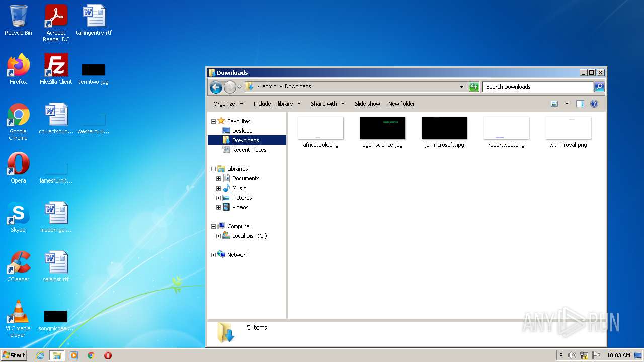Screen dimensions: 644x362
Task: Select the moderngui document icon
Action: point(56,217)
